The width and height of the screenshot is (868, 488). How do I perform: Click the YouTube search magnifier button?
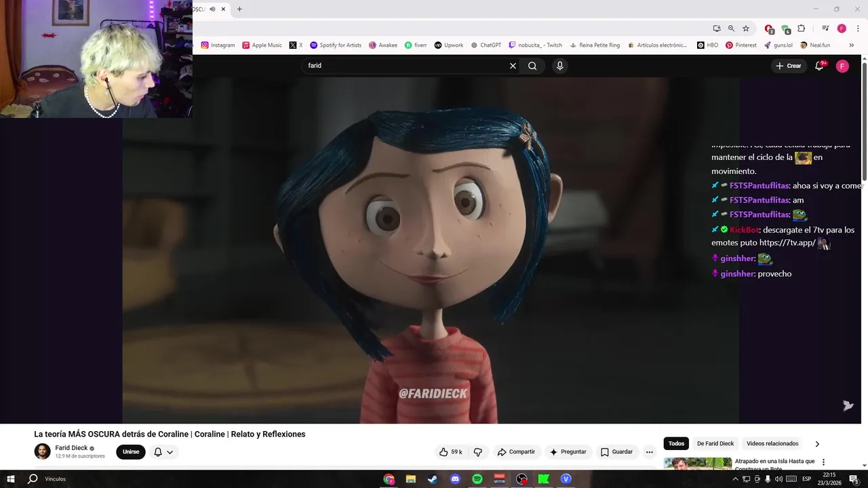coord(532,66)
